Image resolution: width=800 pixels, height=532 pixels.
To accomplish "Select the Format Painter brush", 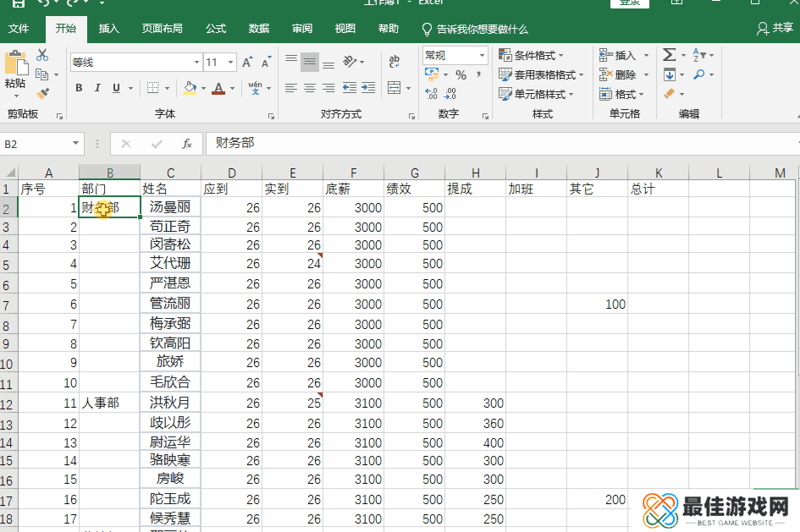I will coord(42,93).
